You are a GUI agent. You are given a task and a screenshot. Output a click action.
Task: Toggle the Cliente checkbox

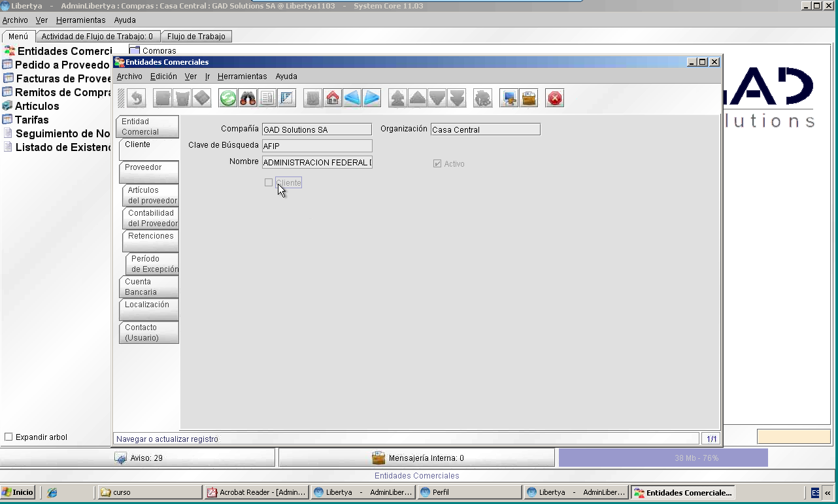(269, 182)
